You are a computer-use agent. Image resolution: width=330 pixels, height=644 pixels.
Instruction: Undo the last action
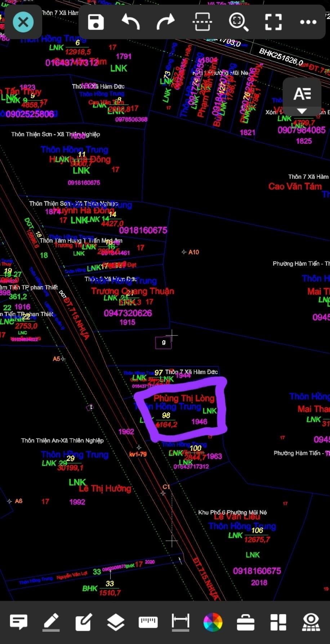coord(130,22)
